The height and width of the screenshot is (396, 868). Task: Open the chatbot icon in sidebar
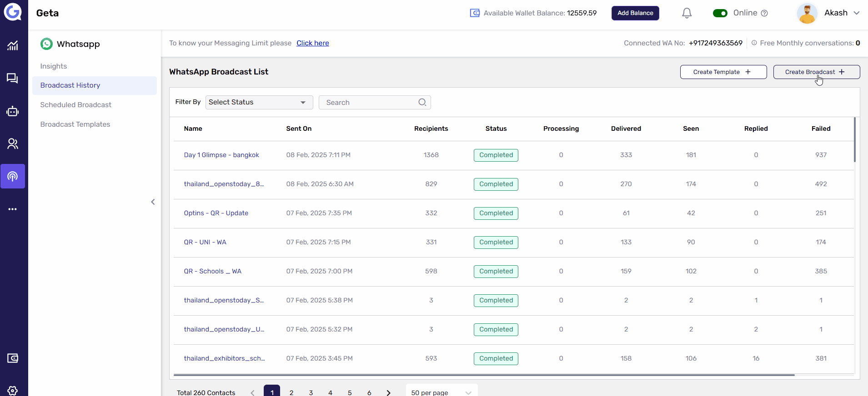pos(13,111)
